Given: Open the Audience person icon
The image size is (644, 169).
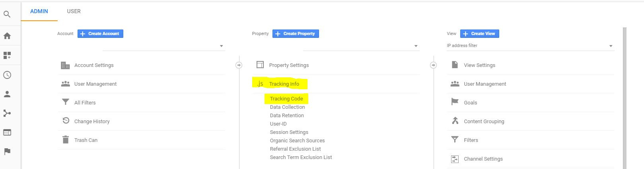Looking at the screenshot, I should (7, 94).
